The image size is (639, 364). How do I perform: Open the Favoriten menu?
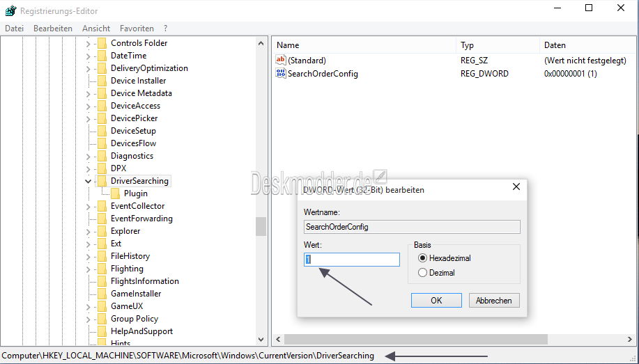click(x=137, y=29)
